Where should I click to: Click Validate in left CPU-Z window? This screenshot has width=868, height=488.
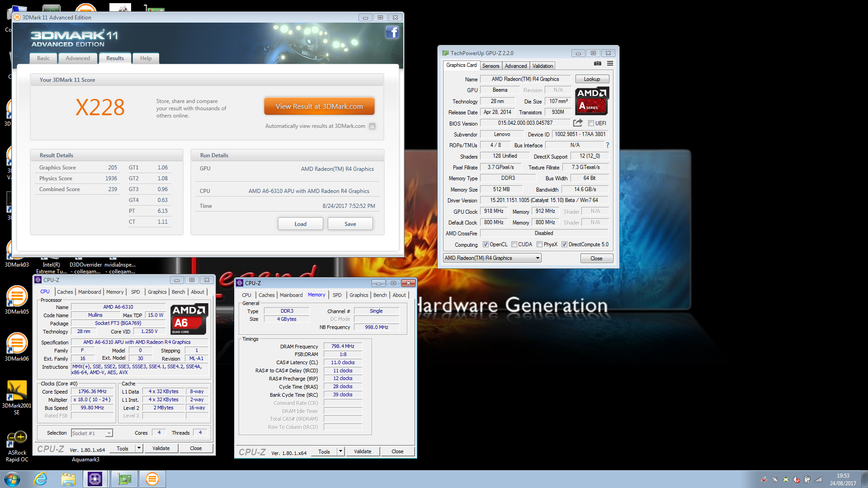point(161,448)
